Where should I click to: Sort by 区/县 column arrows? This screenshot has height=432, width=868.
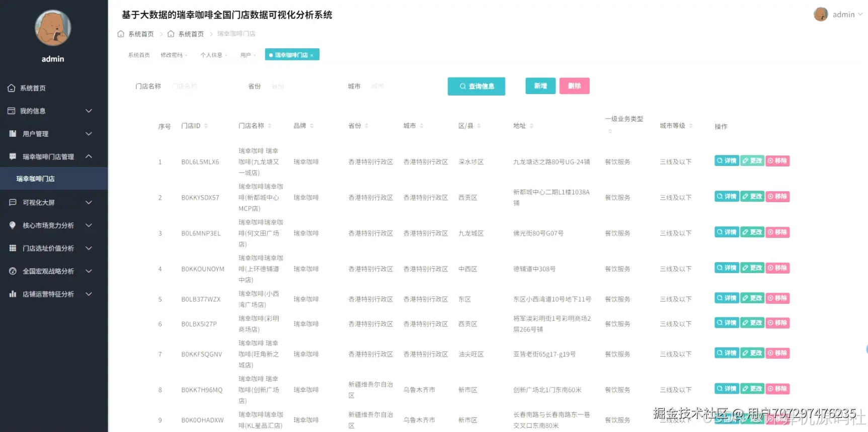(479, 126)
